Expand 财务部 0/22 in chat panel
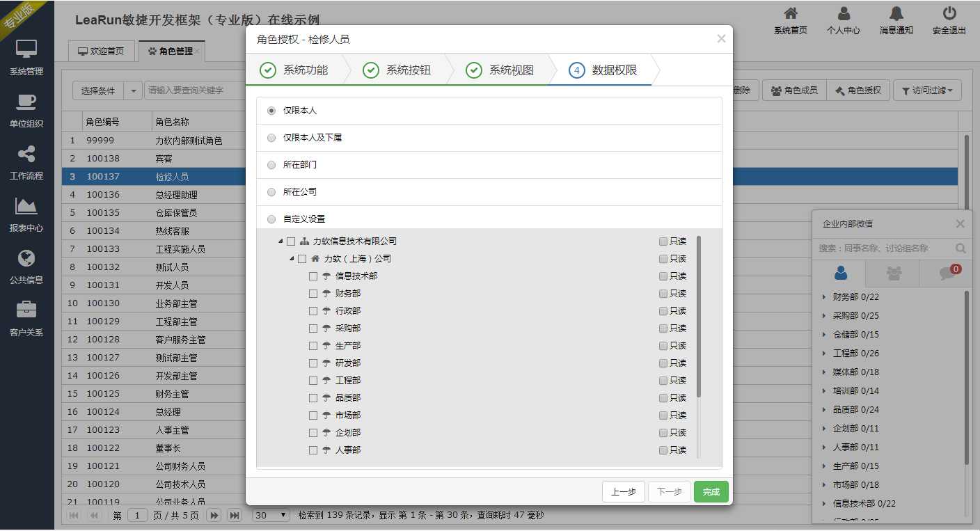980x531 pixels. tap(824, 297)
